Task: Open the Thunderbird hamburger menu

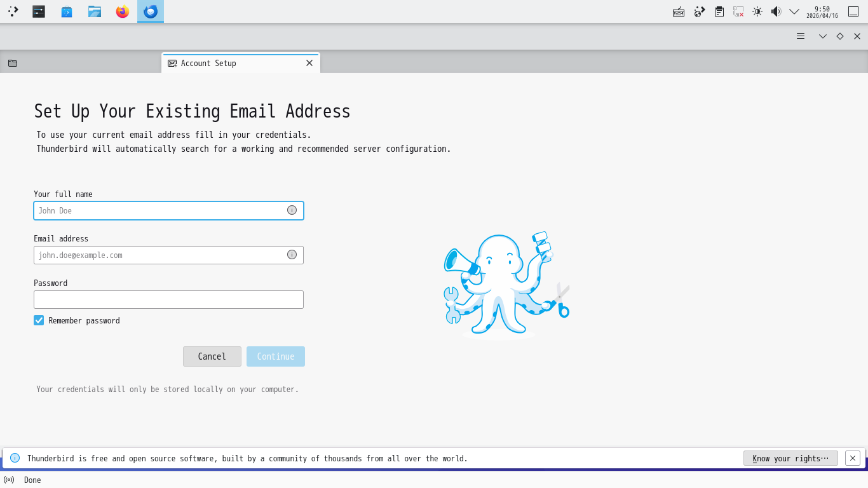Action: tap(801, 36)
